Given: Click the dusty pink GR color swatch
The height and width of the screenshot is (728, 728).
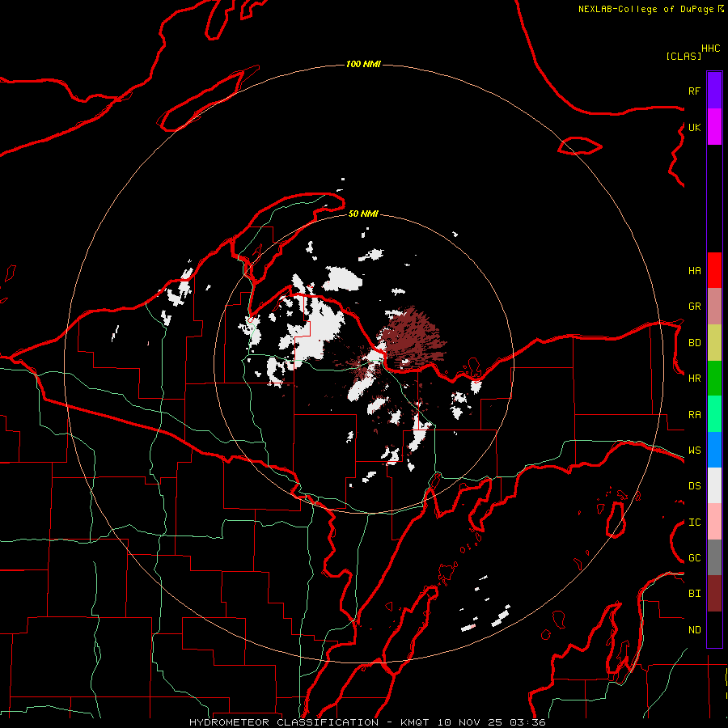Looking at the screenshot, I should click(714, 307).
